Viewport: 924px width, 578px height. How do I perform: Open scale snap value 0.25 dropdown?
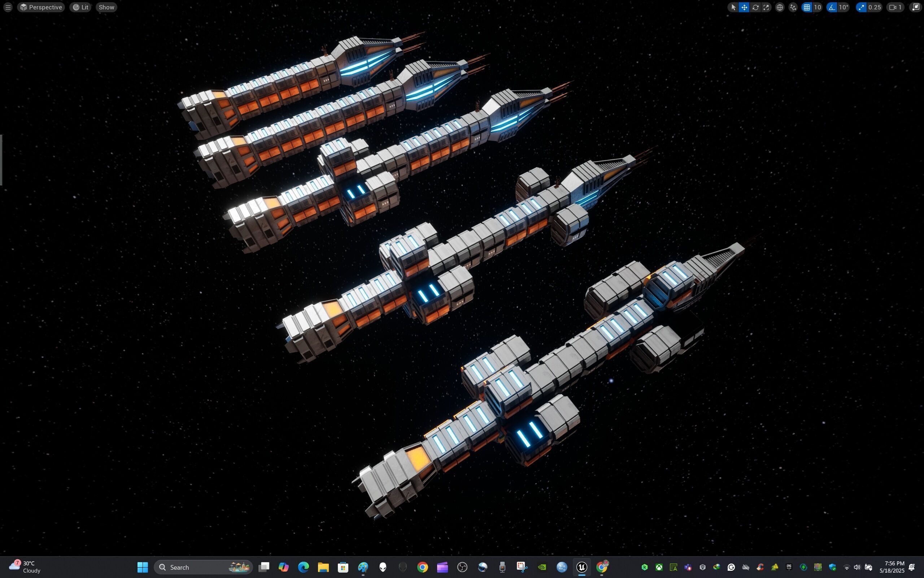point(874,7)
